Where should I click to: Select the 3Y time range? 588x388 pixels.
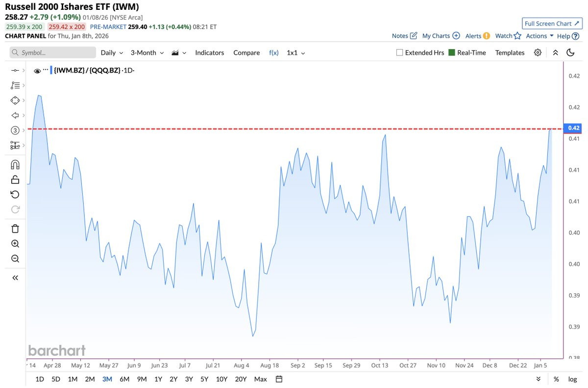tap(189, 379)
